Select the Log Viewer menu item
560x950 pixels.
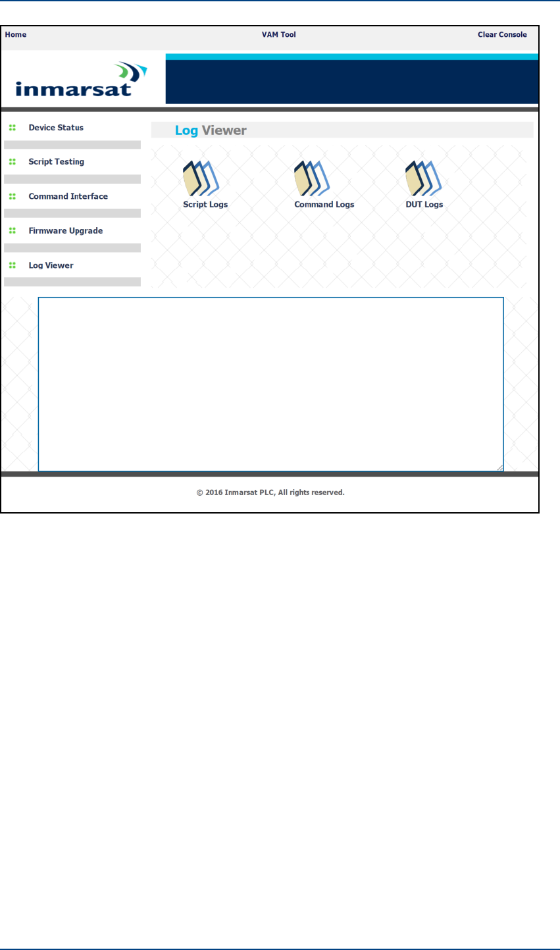[x=51, y=265]
